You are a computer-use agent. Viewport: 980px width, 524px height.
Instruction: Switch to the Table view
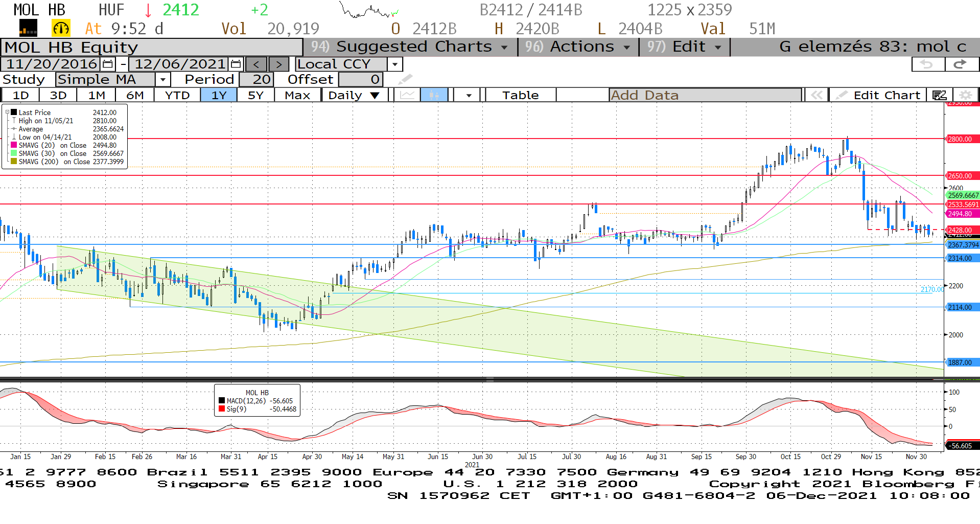click(x=521, y=95)
